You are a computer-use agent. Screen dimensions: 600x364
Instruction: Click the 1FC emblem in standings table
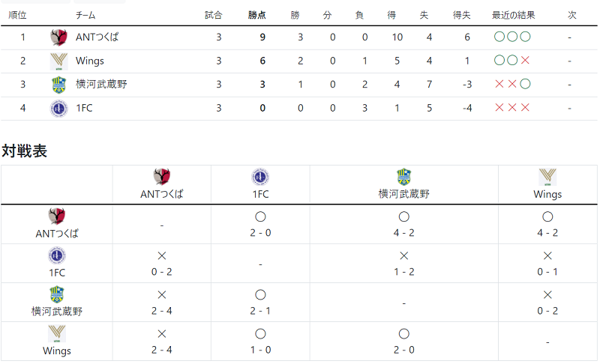point(59,109)
